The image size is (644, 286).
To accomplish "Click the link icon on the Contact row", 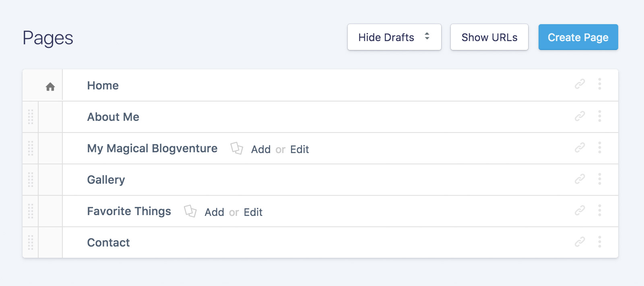I will [x=579, y=242].
